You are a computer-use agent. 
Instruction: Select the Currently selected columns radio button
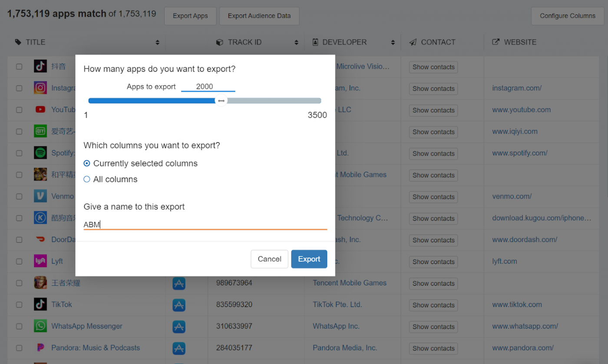[x=86, y=163]
